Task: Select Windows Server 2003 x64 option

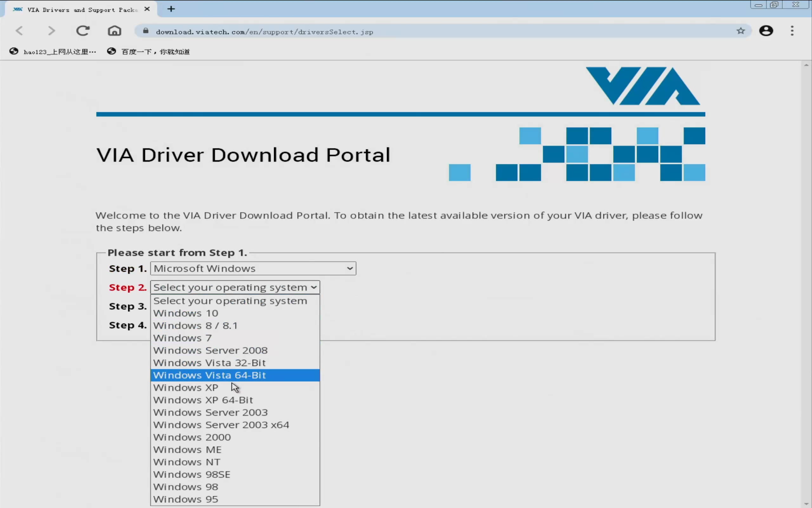Action: point(235,425)
